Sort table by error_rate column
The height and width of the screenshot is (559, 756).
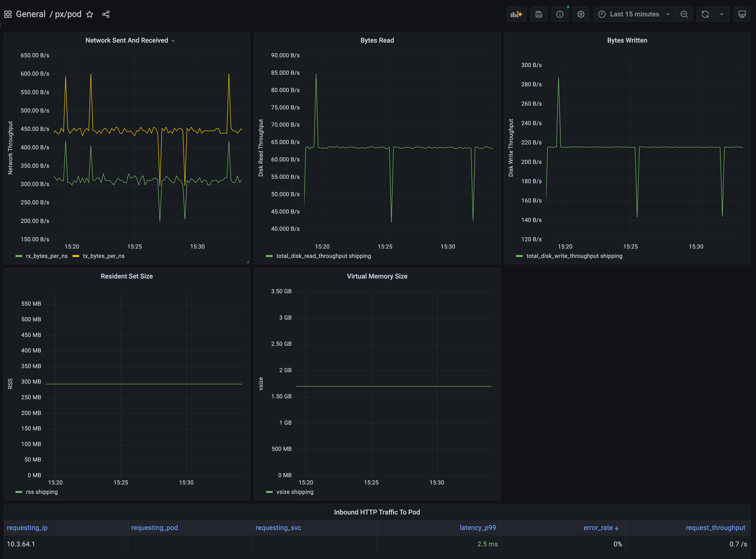coord(598,528)
